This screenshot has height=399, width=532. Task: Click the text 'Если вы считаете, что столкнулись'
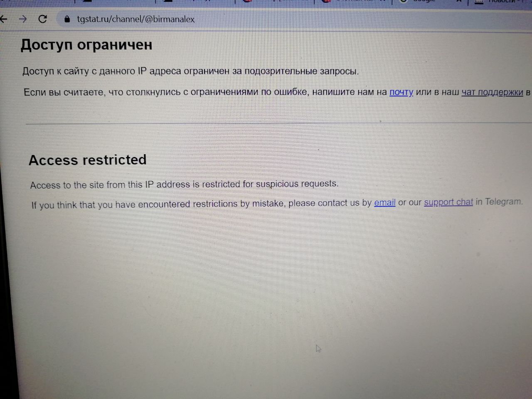pos(102,92)
